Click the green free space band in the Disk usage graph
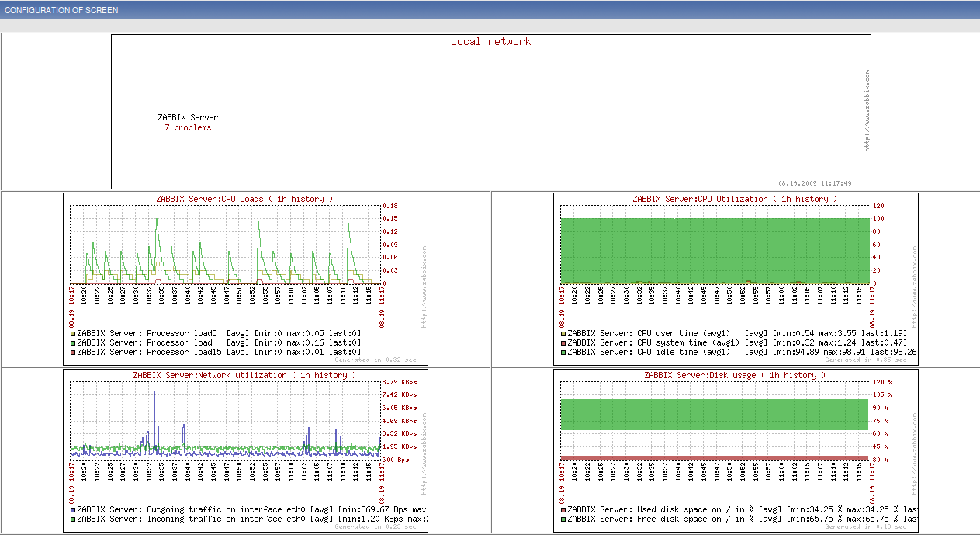980x535 pixels. coord(714,415)
